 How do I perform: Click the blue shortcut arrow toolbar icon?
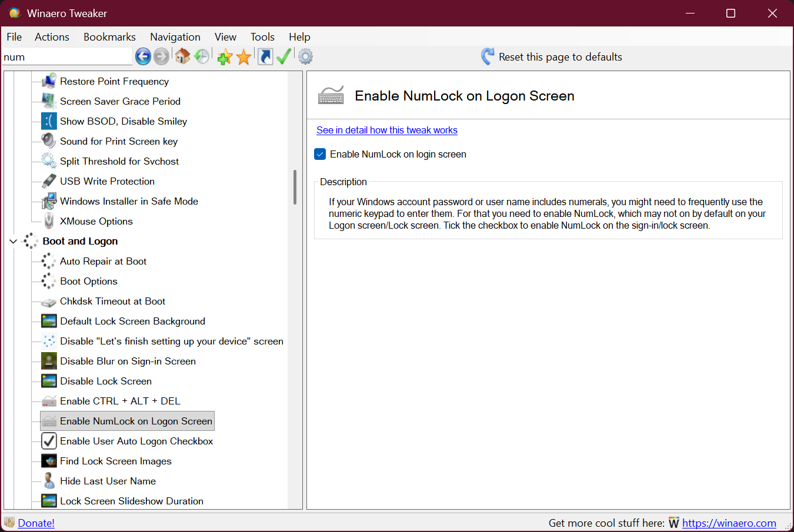click(x=265, y=56)
